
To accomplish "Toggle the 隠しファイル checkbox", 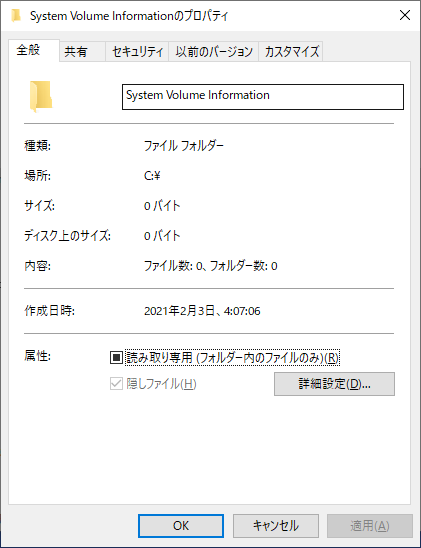I will (116, 384).
